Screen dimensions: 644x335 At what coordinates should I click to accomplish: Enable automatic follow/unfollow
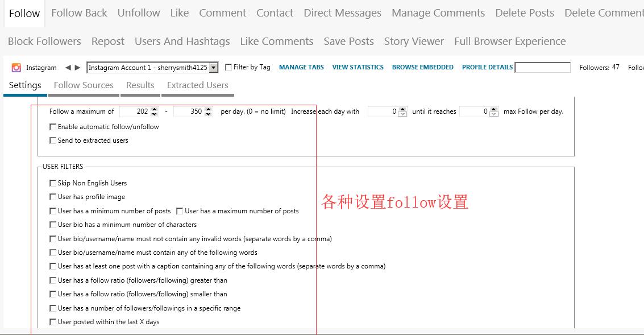point(53,126)
